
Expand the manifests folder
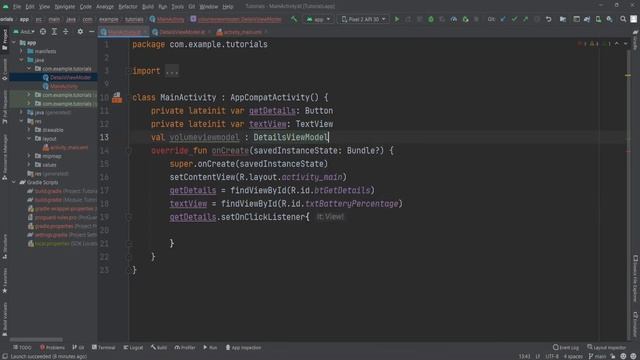22,51
